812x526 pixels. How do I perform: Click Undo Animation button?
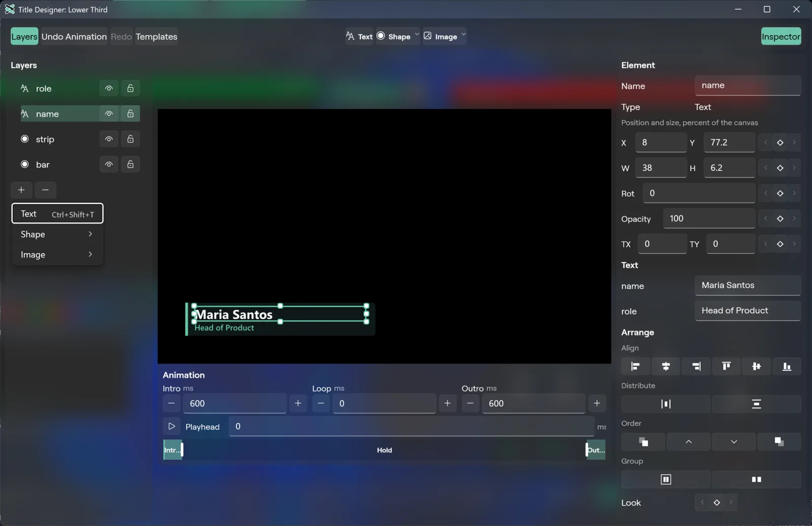pos(74,37)
